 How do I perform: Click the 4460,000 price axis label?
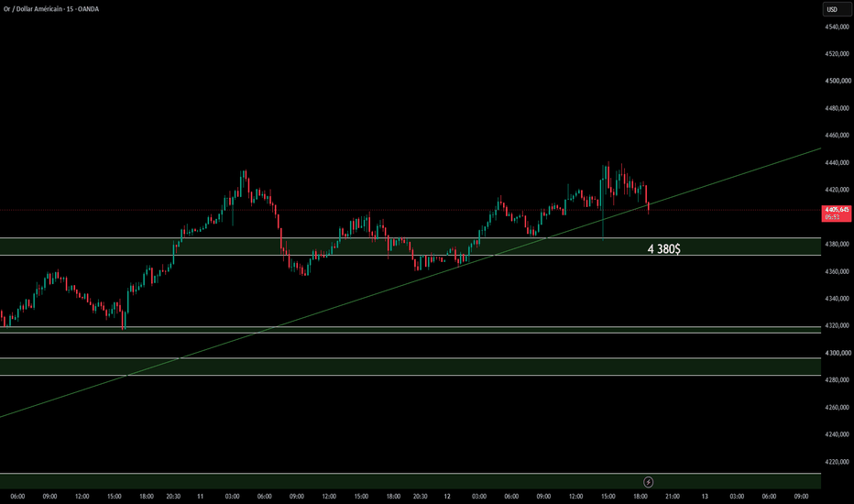(837, 135)
